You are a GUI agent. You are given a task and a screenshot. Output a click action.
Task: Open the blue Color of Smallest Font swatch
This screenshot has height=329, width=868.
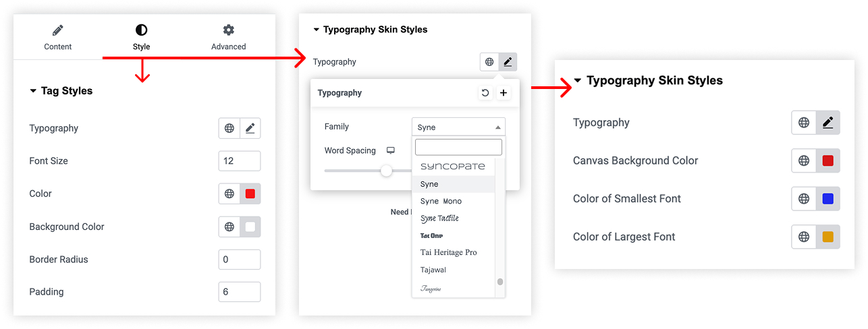tap(828, 199)
